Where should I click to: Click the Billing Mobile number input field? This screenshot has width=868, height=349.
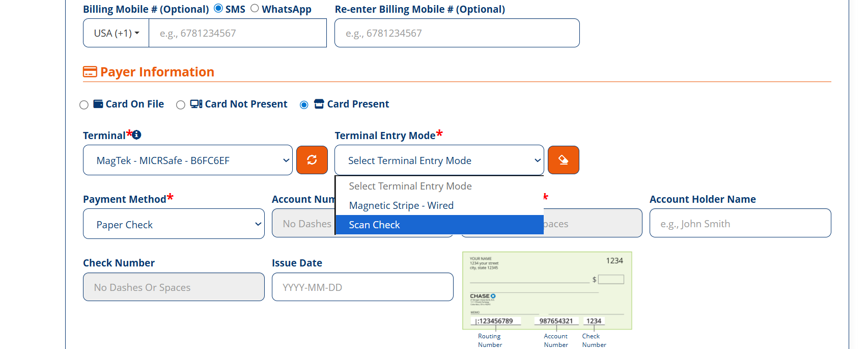click(x=237, y=33)
